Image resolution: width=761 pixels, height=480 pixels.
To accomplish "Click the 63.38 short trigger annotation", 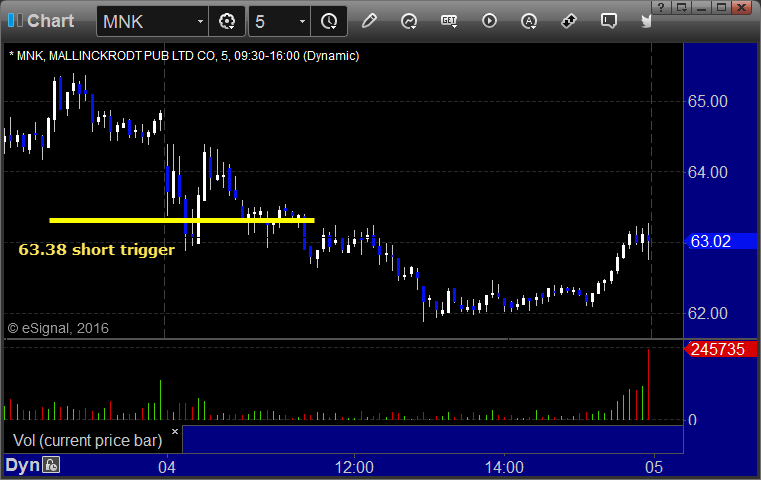I will coord(97,250).
